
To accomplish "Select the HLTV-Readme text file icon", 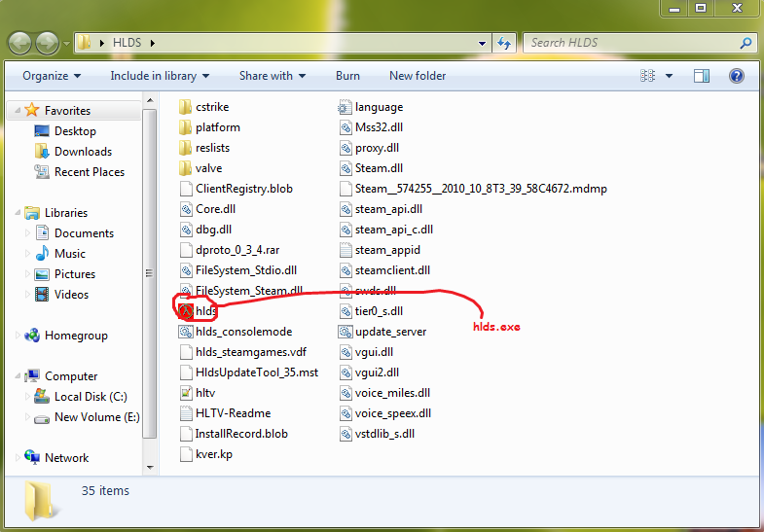I will click(186, 413).
